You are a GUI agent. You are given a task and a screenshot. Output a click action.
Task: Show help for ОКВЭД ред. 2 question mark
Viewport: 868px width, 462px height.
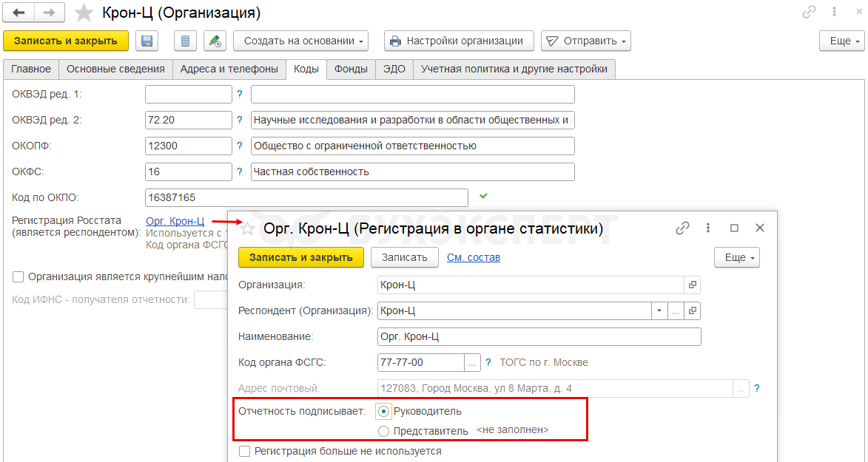click(x=240, y=120)
